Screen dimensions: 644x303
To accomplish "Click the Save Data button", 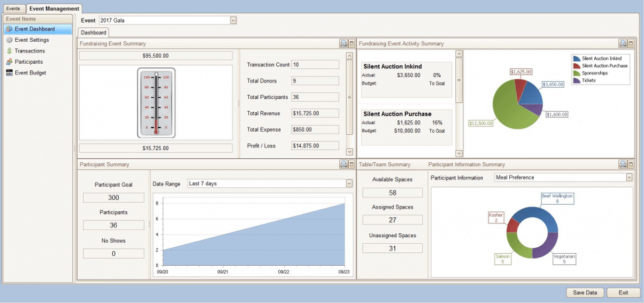I will click(x=585, y=292).
